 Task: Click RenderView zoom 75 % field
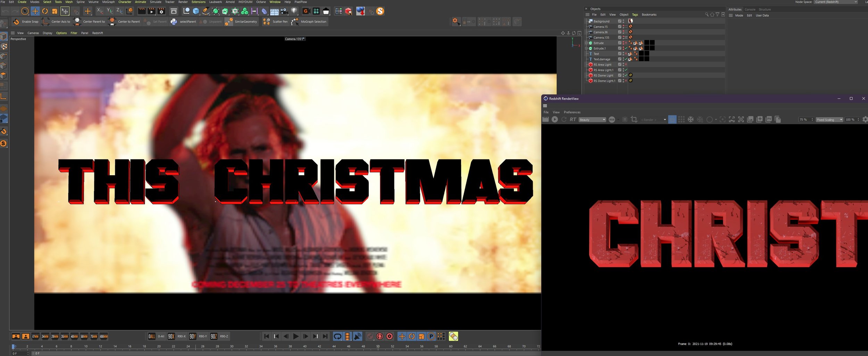806,120
